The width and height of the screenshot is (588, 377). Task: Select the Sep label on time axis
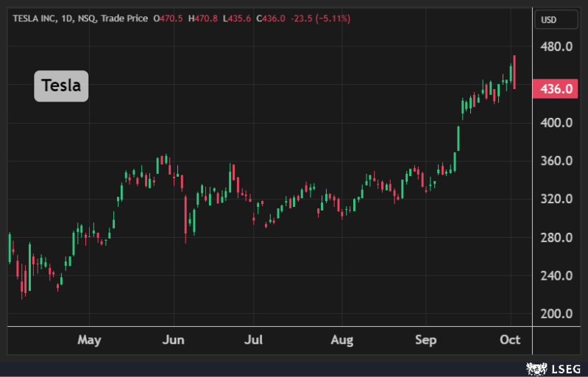425,340
